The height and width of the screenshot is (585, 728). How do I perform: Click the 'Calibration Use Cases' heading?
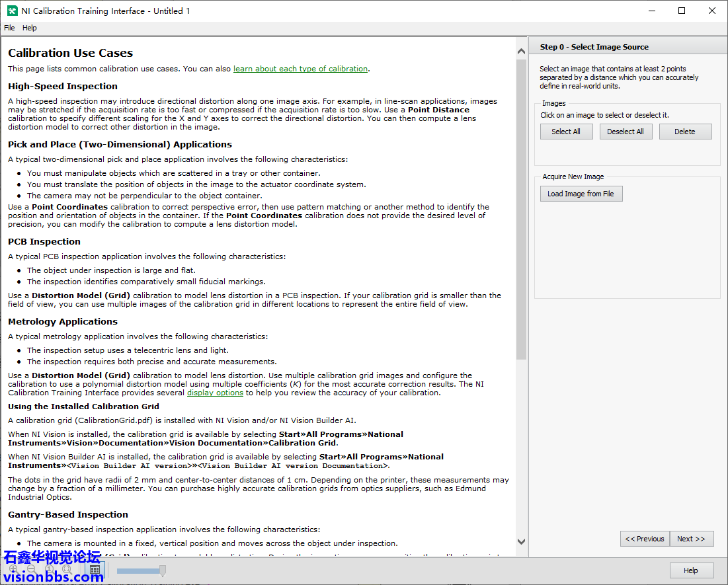tap(71, 53)
